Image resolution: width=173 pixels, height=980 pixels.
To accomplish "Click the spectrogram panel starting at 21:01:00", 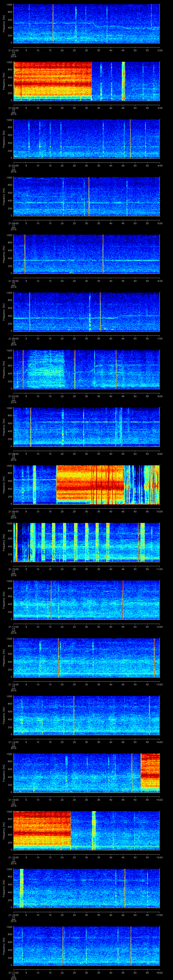I will point(87,24).
